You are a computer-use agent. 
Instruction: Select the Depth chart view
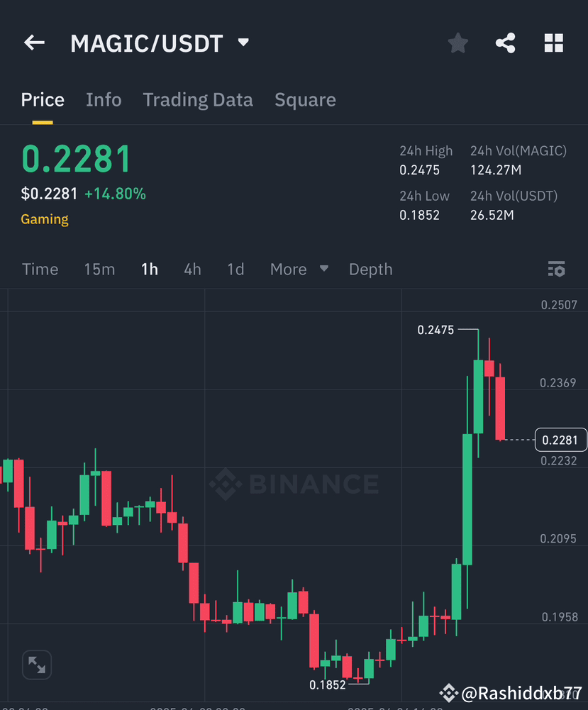[x=370, y=269]
